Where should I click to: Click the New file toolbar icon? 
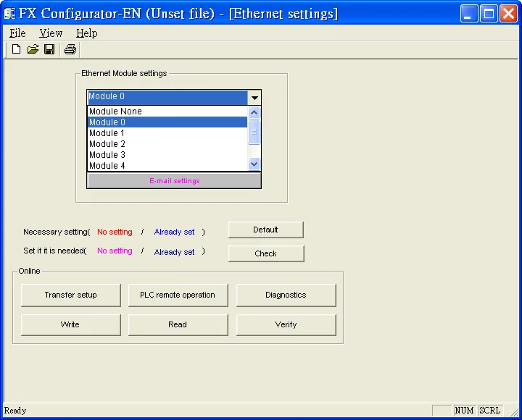[x=16, y=49]
